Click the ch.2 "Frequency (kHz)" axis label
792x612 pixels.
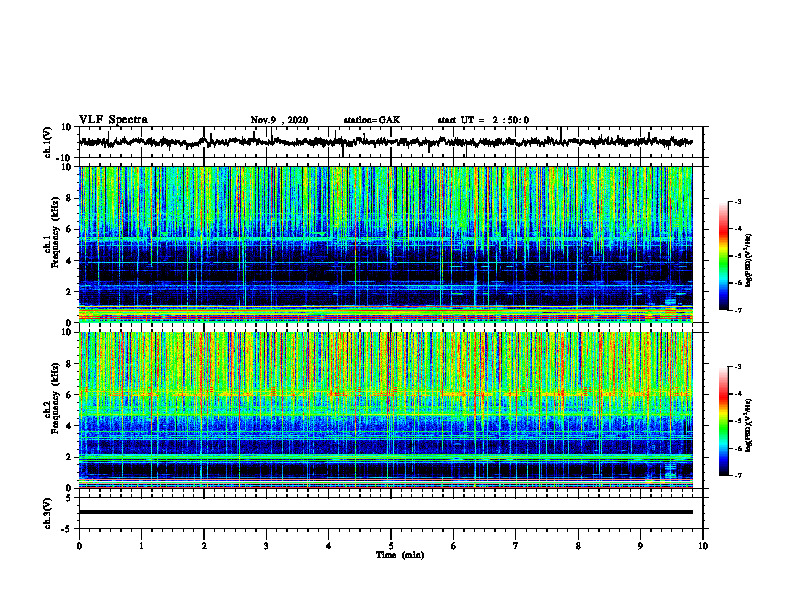55,398
